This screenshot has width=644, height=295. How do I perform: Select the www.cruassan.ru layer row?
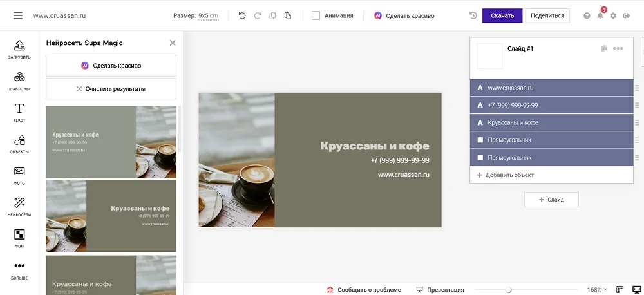pos(552,88)
